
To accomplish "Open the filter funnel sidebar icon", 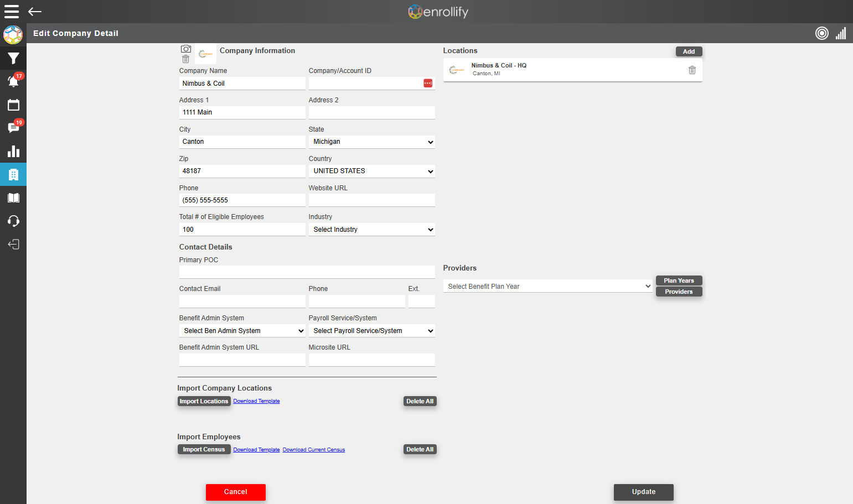I will pyautogui.click(x=13, y=58).
